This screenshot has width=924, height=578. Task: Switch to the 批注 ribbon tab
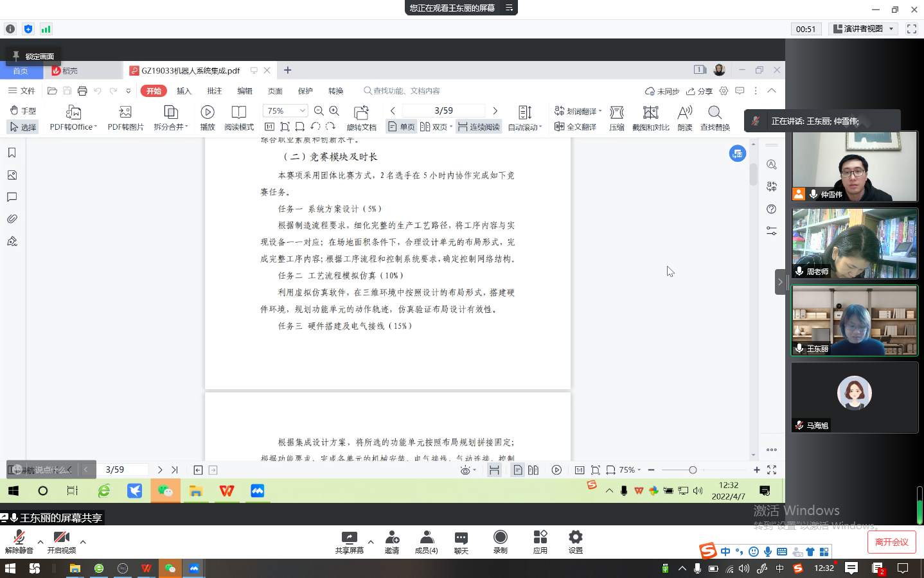(215, 91)
